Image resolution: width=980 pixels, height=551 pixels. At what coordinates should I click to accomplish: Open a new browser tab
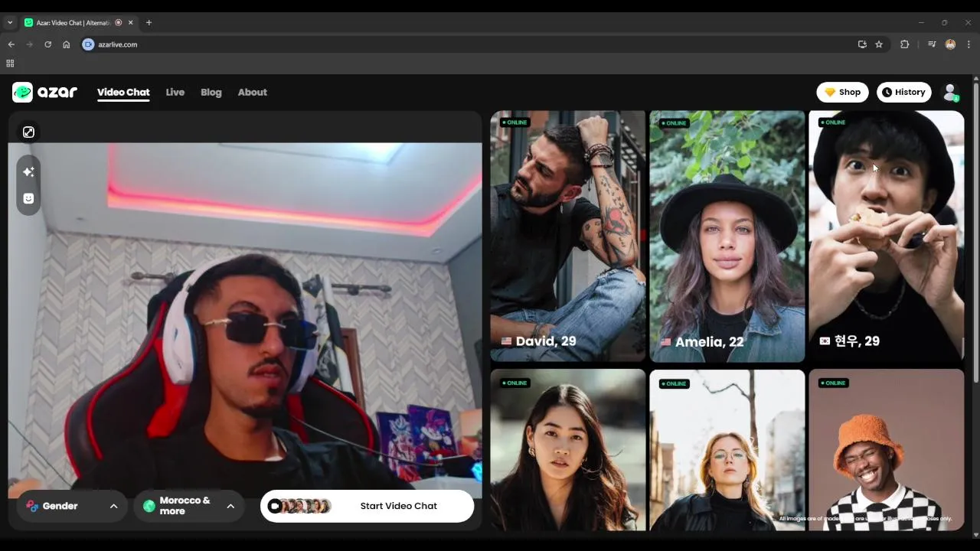point(149,22)
